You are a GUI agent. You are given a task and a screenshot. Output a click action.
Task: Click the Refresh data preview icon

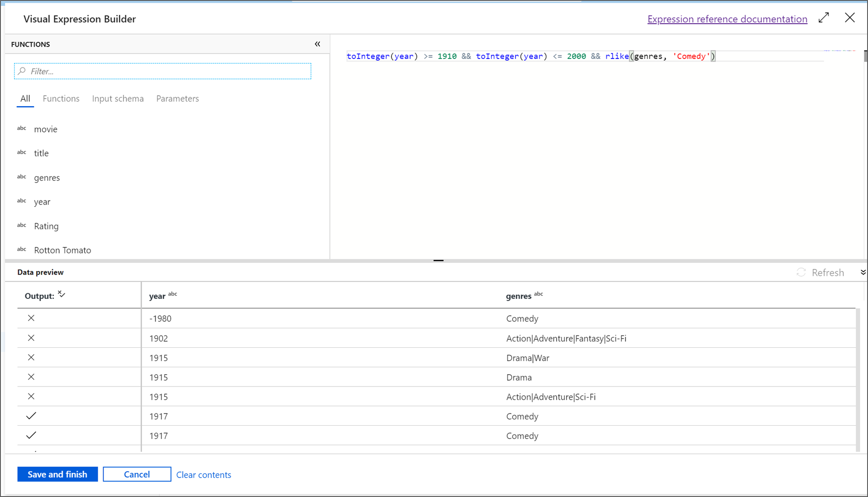coord(802,272)
